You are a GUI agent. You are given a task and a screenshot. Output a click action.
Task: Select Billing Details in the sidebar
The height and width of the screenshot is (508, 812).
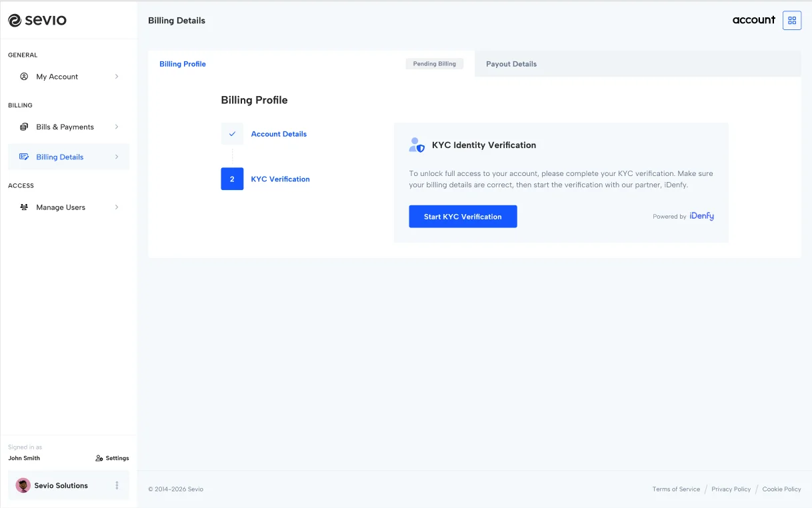click(x=69, y=157)
